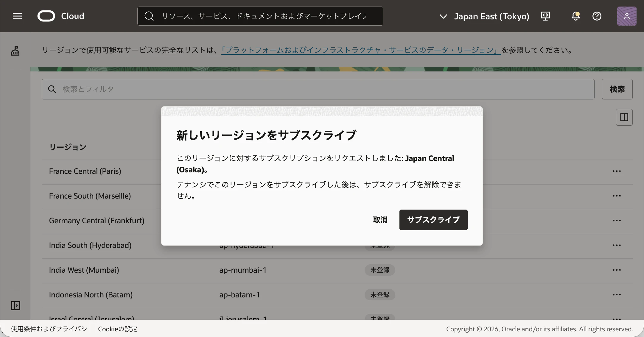
Task: Select France Central (Paris) region name
Action: click(x=85, y=171)
